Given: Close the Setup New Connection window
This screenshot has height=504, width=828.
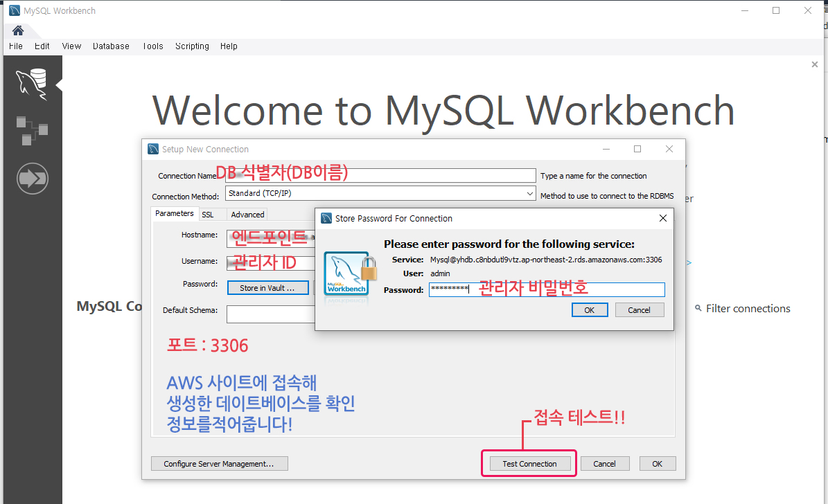Looking at the screenshot, I should 669,149.
